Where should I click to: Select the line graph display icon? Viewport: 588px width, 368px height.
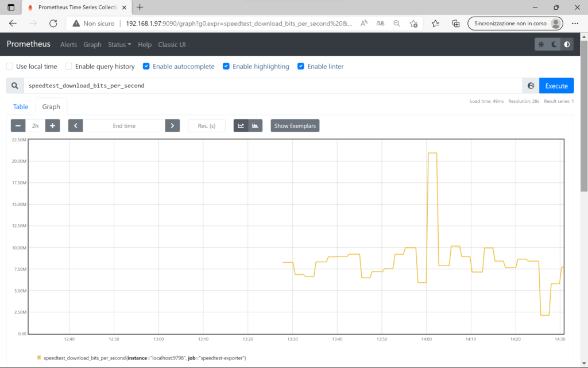[241, 125]
